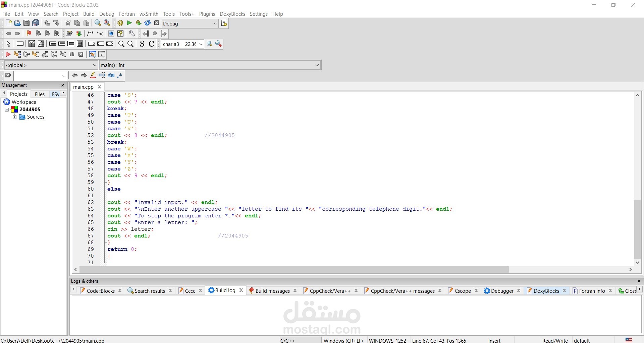Viewport: 644px width, 343px height.
Task: Open a file using the folder icon
Action: (x=17, y=23)
